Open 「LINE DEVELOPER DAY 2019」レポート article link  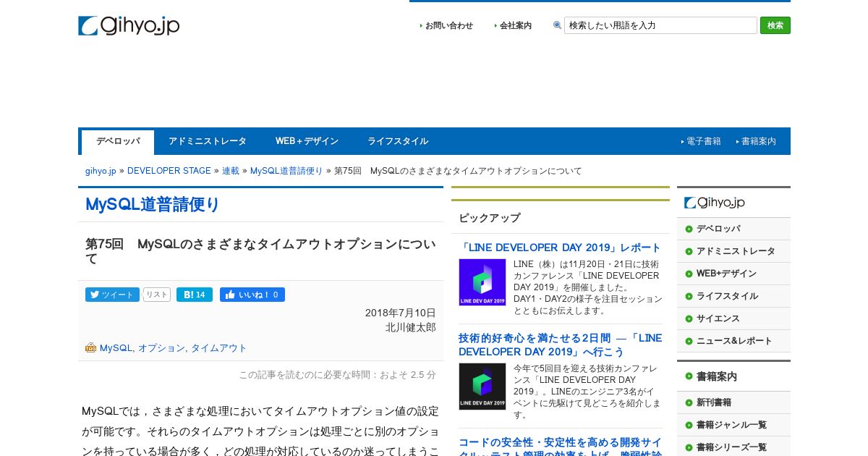coord(560,248)
